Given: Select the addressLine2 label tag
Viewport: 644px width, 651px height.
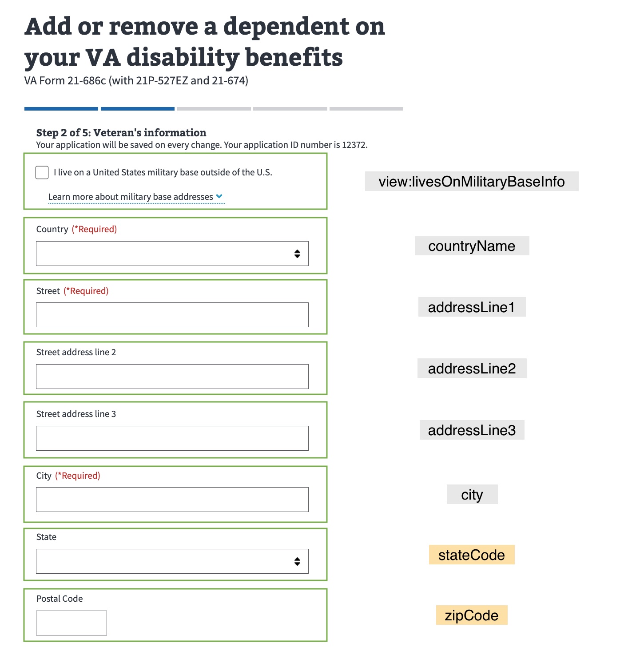Looking at the screenshot, I should point(472,368).
